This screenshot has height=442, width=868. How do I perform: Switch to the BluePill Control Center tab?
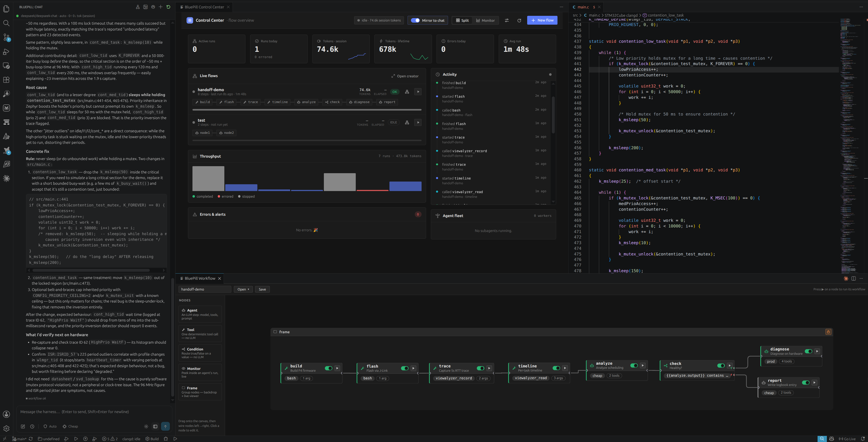pos(204,7)
